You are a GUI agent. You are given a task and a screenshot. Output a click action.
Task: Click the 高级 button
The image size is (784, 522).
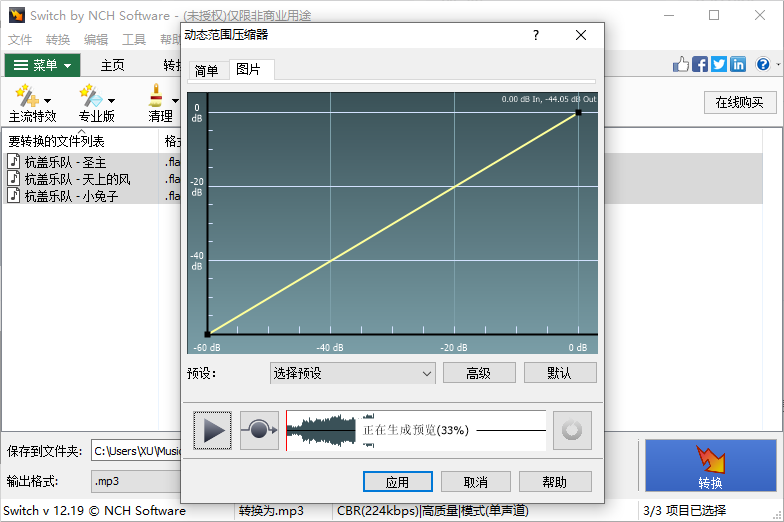point(479,373)
